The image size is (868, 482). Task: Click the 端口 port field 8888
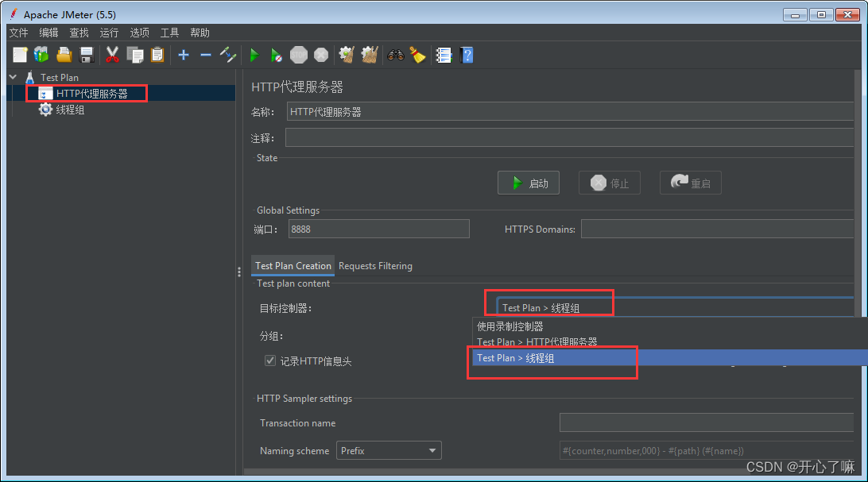(x=378, y=229)
